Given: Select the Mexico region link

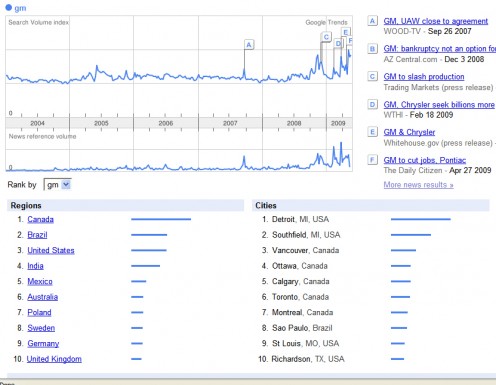Looking at the screenshot, I should [x=40, y=281].
